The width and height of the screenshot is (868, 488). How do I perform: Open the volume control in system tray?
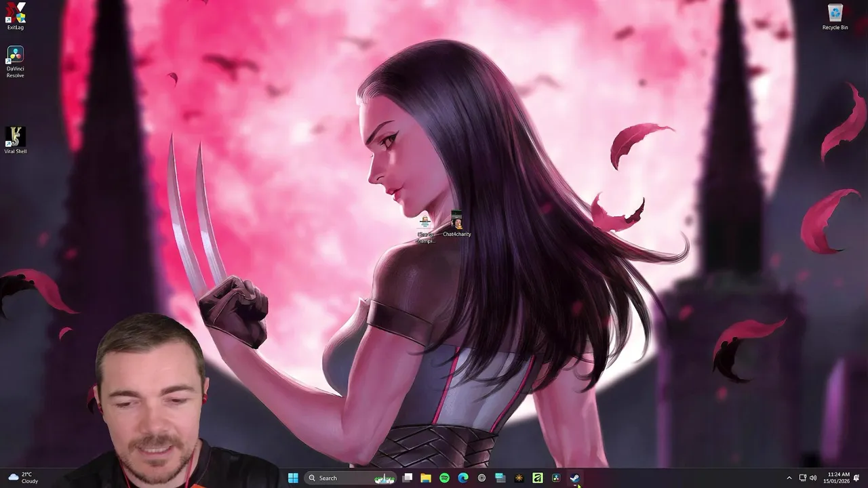point(813,478)
